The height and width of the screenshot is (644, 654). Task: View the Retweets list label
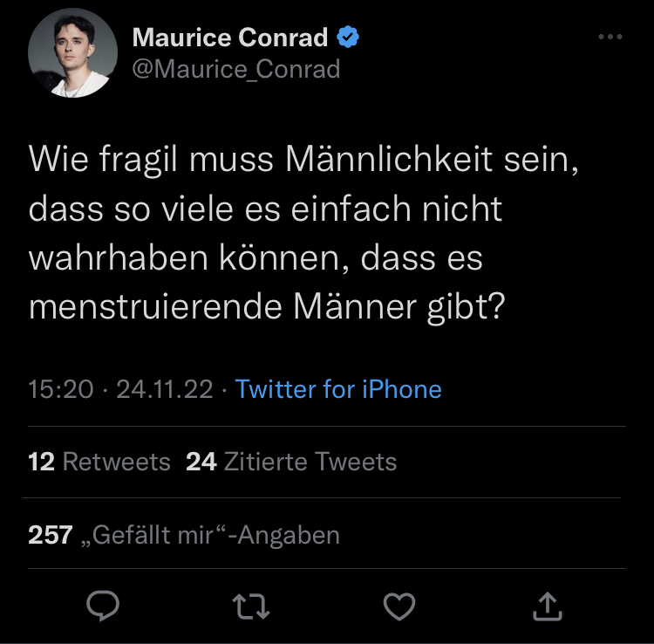(x=117, y=462)
